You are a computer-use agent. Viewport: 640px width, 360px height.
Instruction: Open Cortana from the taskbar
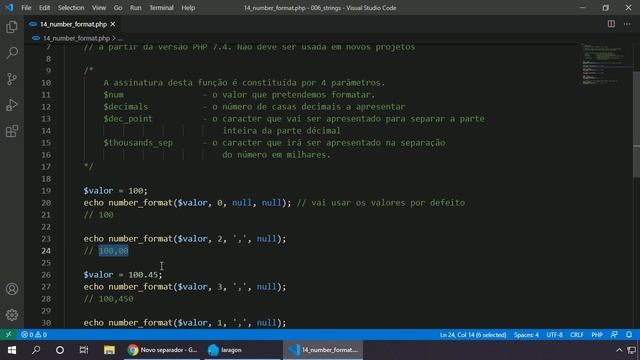(60, 350)
